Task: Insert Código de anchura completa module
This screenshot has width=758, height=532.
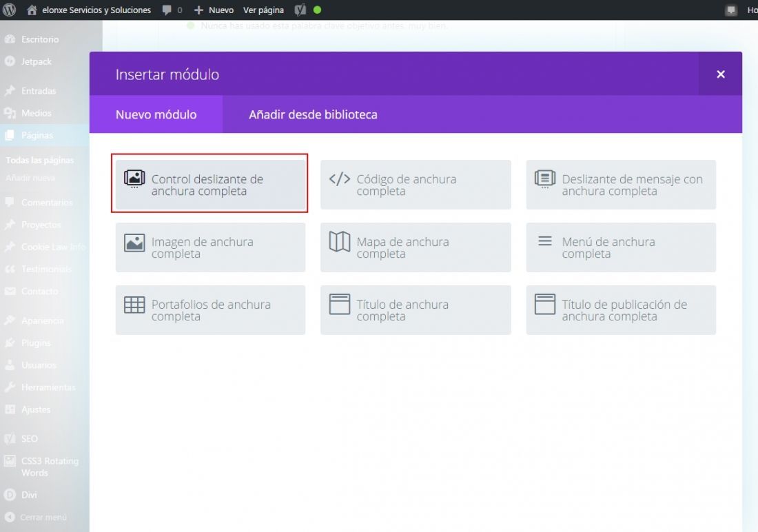Action: [x=416, y=184]
